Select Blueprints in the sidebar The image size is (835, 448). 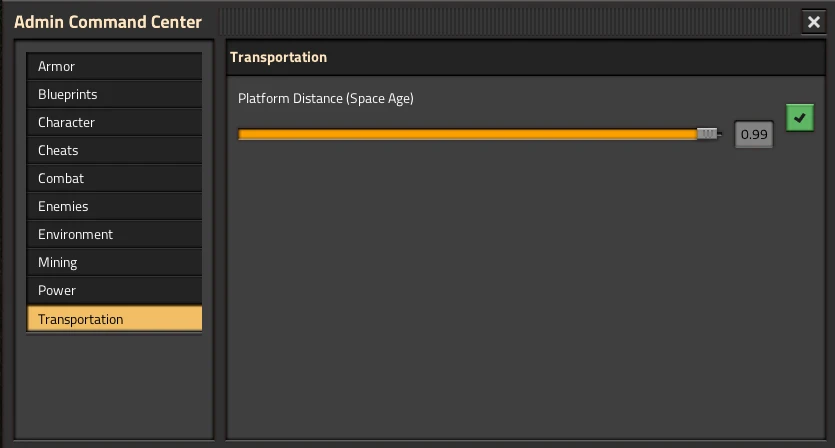(114, 94)
